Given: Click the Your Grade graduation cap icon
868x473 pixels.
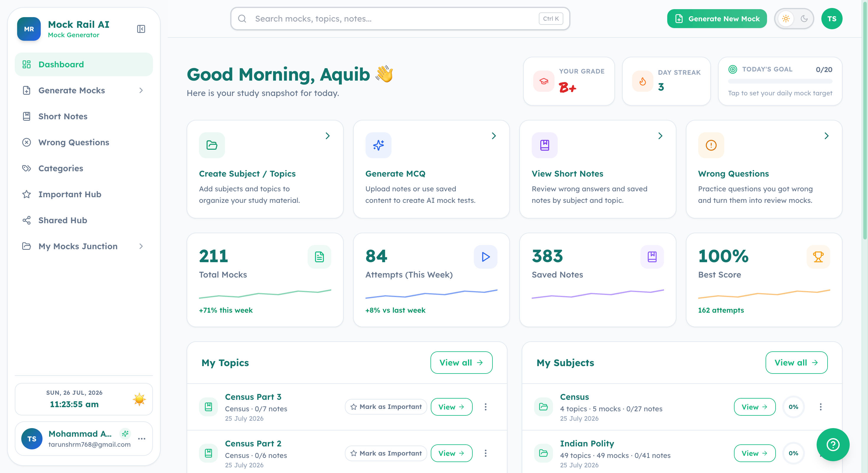Looking at the screenshot, I should pyautogui.click(x=544, y=81).
